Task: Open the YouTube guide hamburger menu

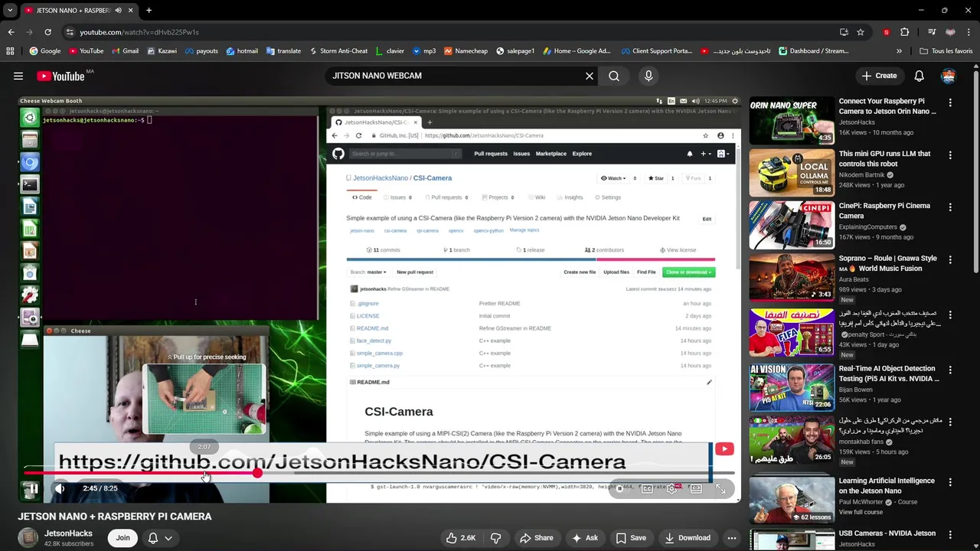Action: [18, 76]
